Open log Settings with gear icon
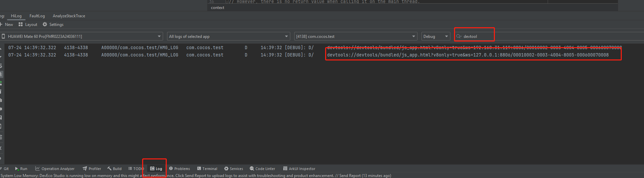Viewport: 644px width, 178px height. point(53,25)
